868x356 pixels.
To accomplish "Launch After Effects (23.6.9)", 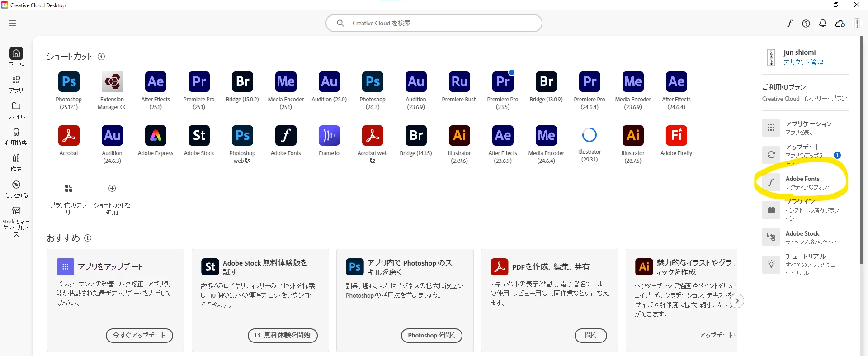I will coord(503,136).
